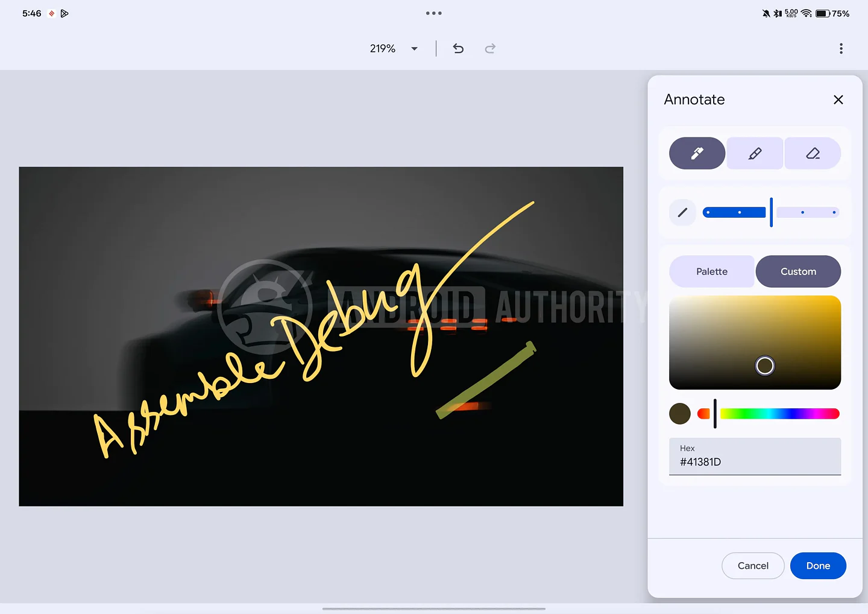
Task: Click the annotated car image canvas
Action: click(x=321, y=337)
